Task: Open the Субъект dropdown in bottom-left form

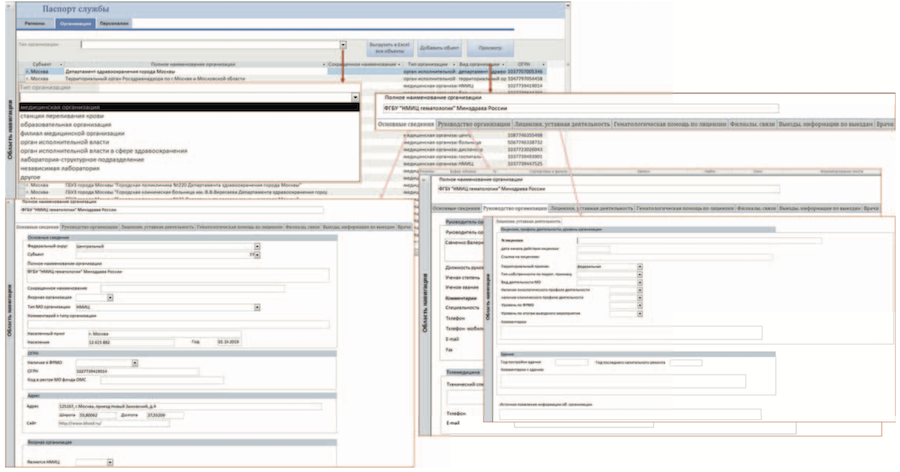Action: [x=257, y=254]
